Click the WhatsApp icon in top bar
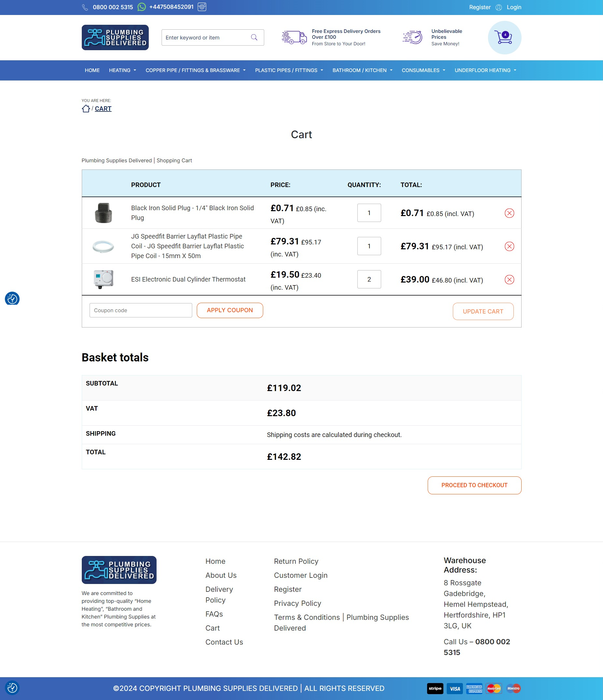This screenshot has width=603, height=700. pyautogui.click(x=141, y=7)
